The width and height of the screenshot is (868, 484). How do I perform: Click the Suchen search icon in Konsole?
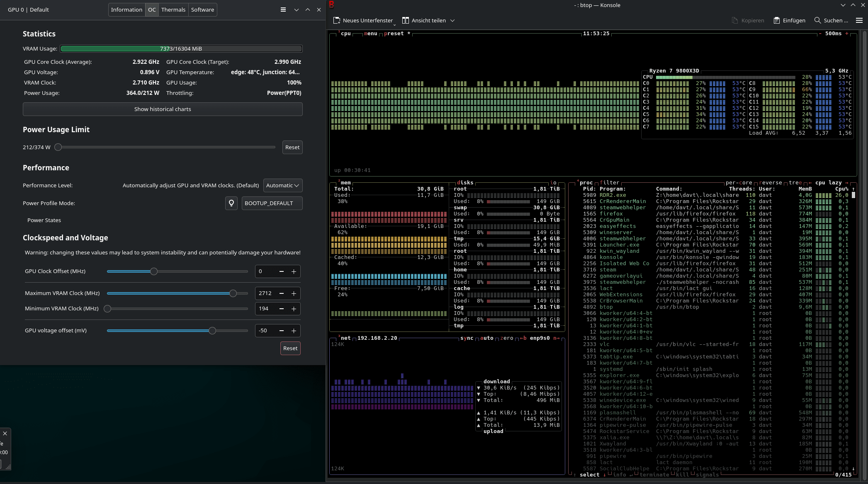pos(817,20)
